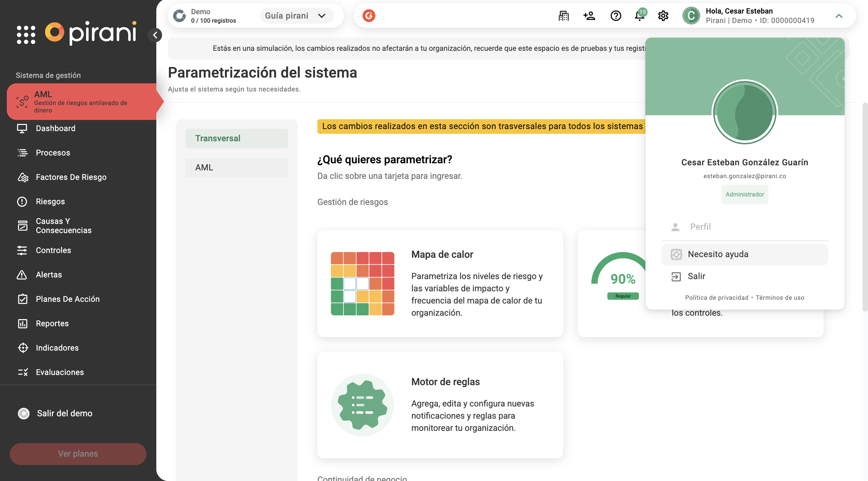
Task: Click the G2 review icon
Action: click(369, 16)
